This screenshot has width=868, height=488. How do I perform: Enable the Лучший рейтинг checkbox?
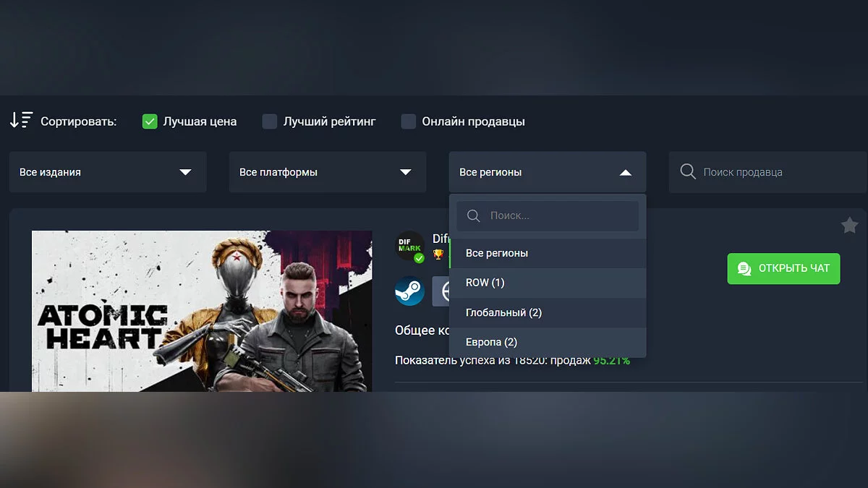(270, 121)
